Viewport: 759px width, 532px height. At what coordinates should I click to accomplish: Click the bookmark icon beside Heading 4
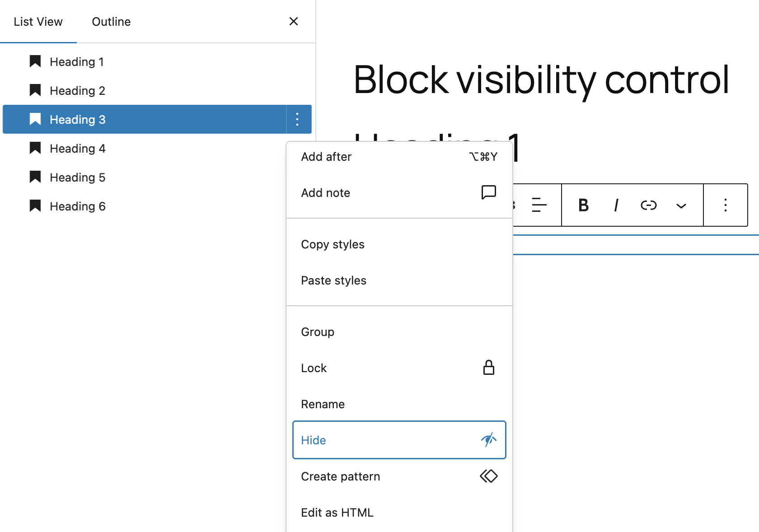point(35,148)
